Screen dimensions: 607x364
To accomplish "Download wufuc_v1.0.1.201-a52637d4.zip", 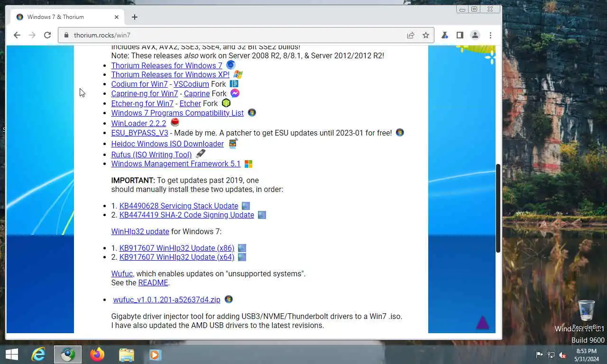I will pos(166,300).
